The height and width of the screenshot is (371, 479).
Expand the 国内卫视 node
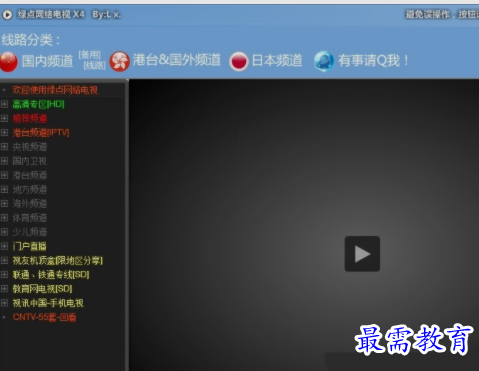pyautogui.click(x=4, y=161)
